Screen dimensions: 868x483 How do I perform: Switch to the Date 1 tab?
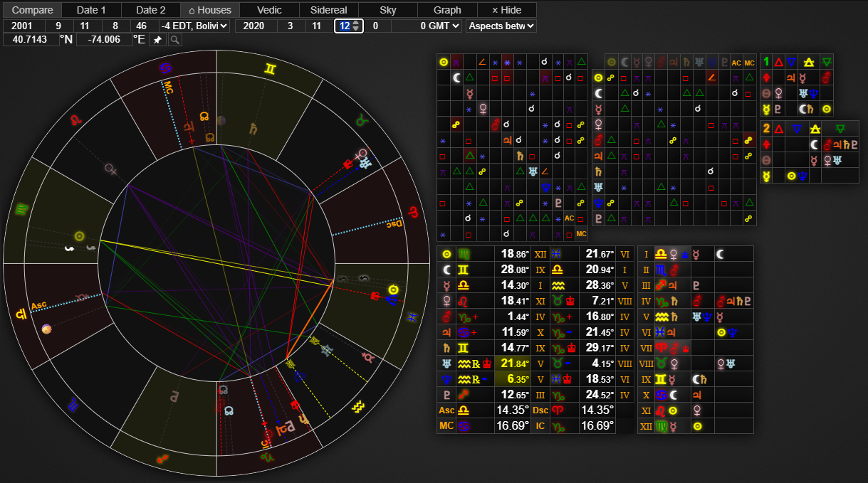(x=91, y=10)
